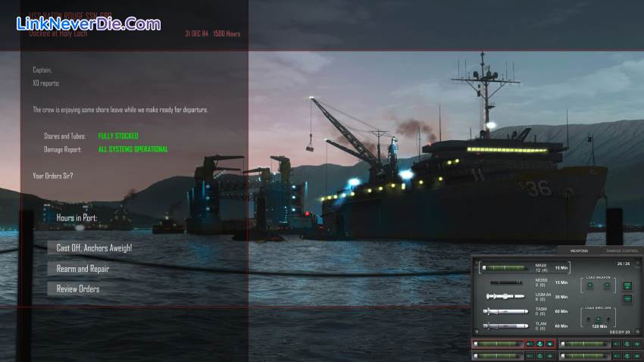Viewport: 644px width, 362px height.
Task: Click the FULLY STOCKED status text
Action: pos(118,136)
